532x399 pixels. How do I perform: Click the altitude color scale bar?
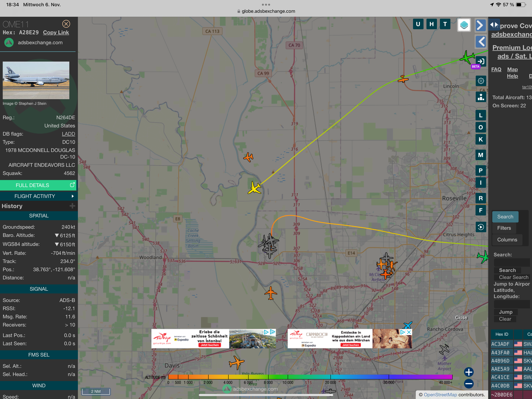coord(310,377)
